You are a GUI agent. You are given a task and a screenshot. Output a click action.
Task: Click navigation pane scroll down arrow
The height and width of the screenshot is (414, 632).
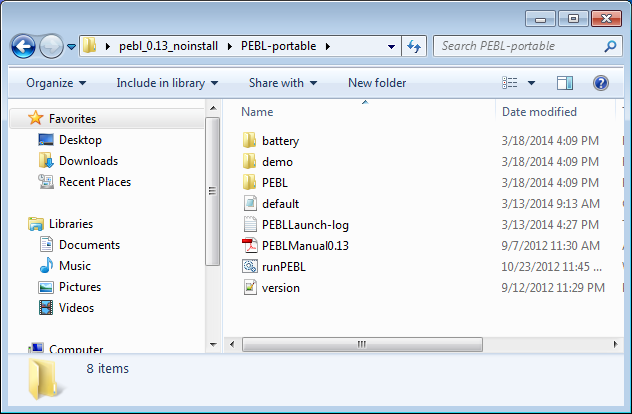point(213,345)
